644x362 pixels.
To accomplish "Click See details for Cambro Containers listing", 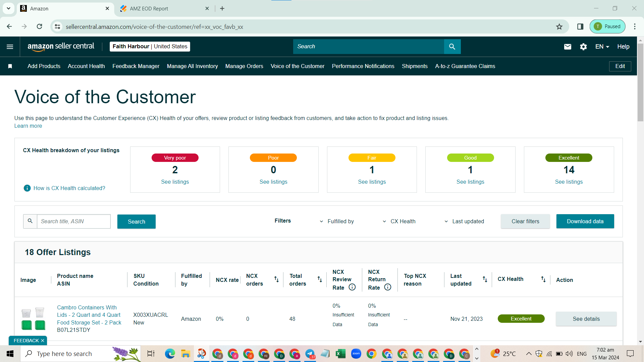I will (x=586, y=319).
